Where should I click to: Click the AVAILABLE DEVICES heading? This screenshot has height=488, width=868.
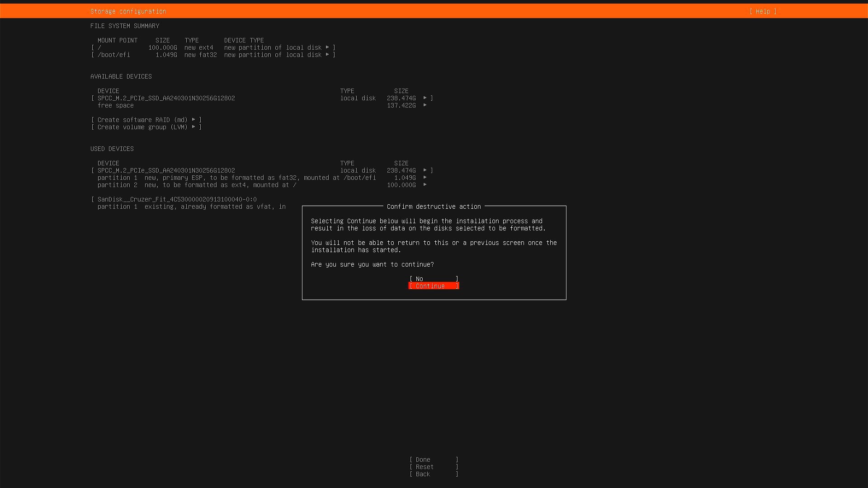[x=121, y=76]
